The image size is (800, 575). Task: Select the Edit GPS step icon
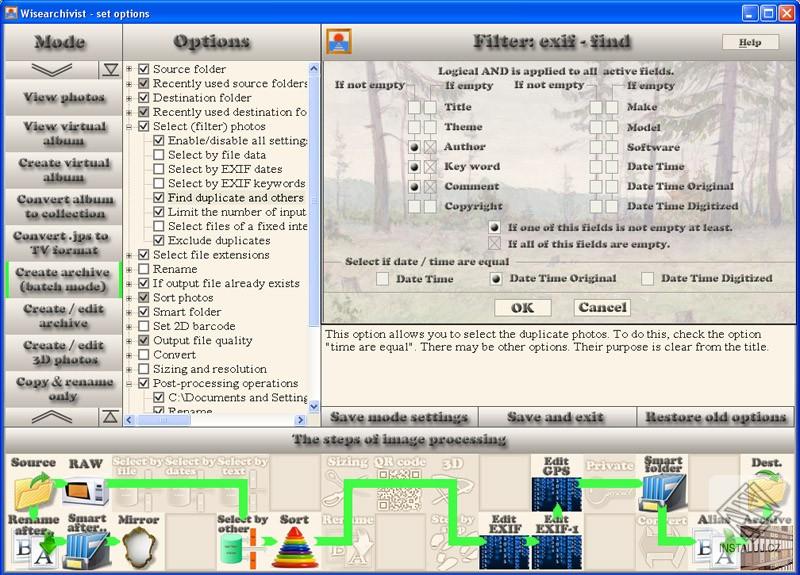[556, 493]
